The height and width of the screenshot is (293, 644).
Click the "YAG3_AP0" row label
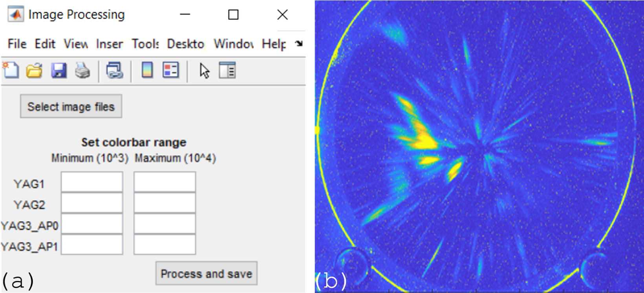(x=29, y=226)
